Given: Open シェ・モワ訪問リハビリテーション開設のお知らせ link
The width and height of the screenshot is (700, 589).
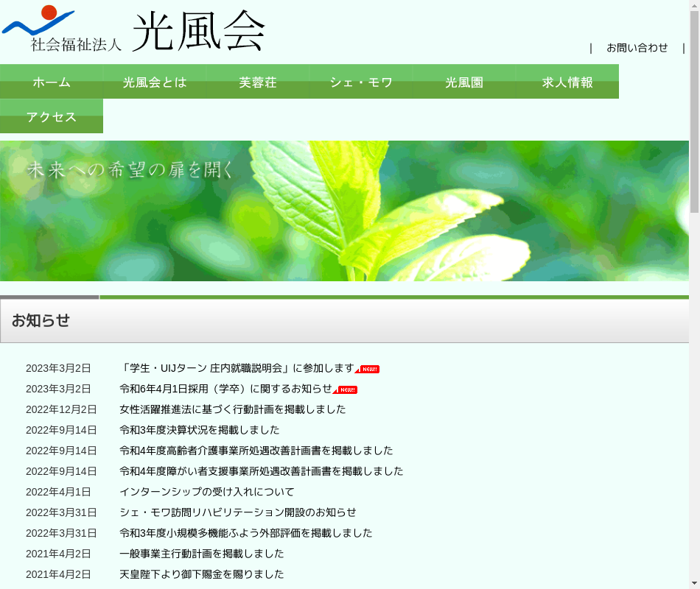Looking at the screenshot, I should point(237,512).
